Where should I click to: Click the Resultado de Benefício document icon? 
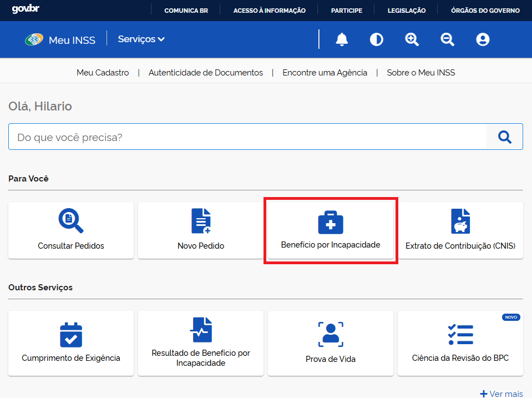click(x=201, y=330)
